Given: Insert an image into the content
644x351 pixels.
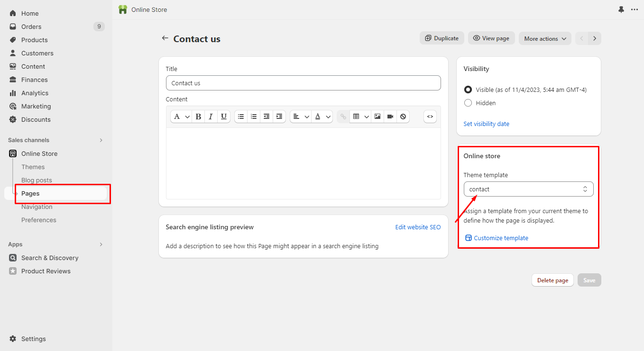Looking at the screenshot, I should [377, 117].
